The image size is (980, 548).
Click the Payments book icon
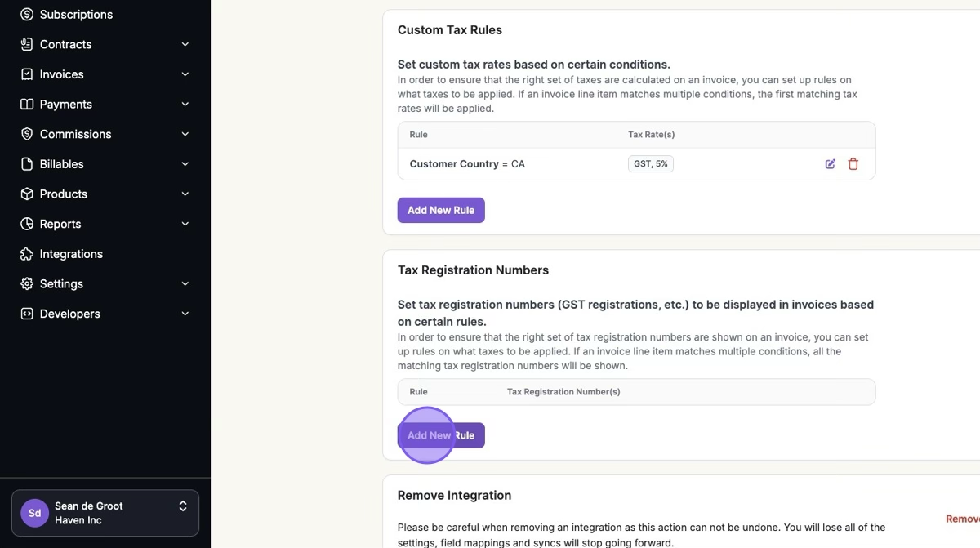coord(27,105)
